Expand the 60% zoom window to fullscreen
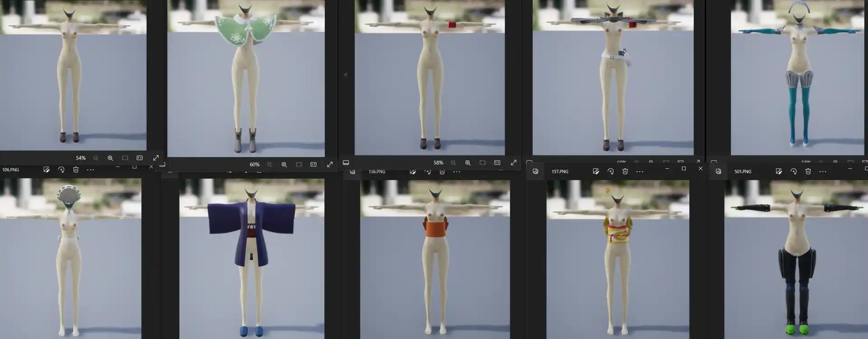 330,165
